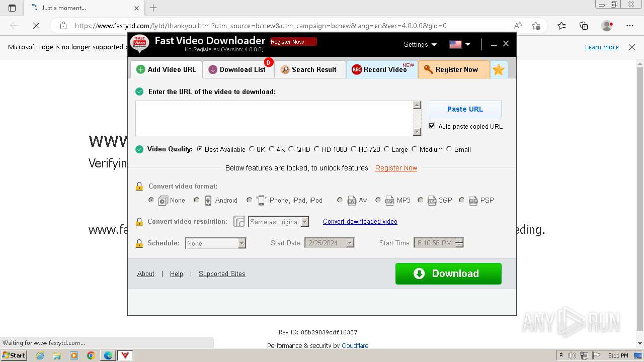Viewport: 644px width, 362px height.
Task: Open the Schedule None dropdown
Action: pos(215,243)
